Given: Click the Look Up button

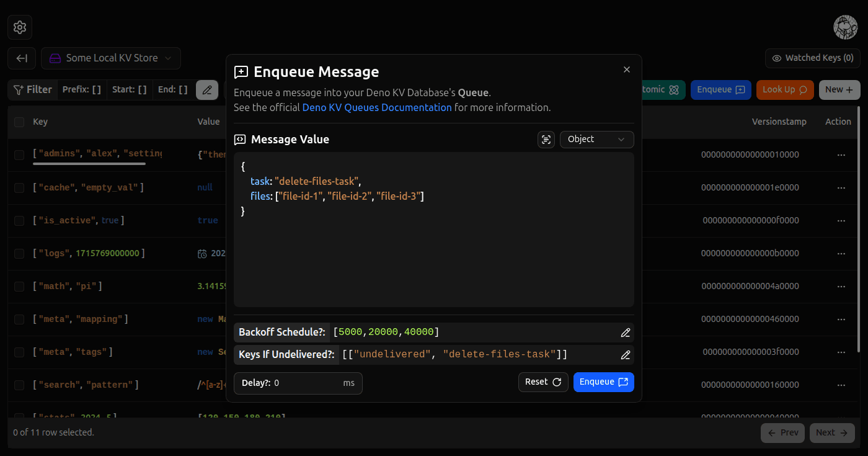Looking at the screenshot, I should pyautogui.click(x=785, y=90).
